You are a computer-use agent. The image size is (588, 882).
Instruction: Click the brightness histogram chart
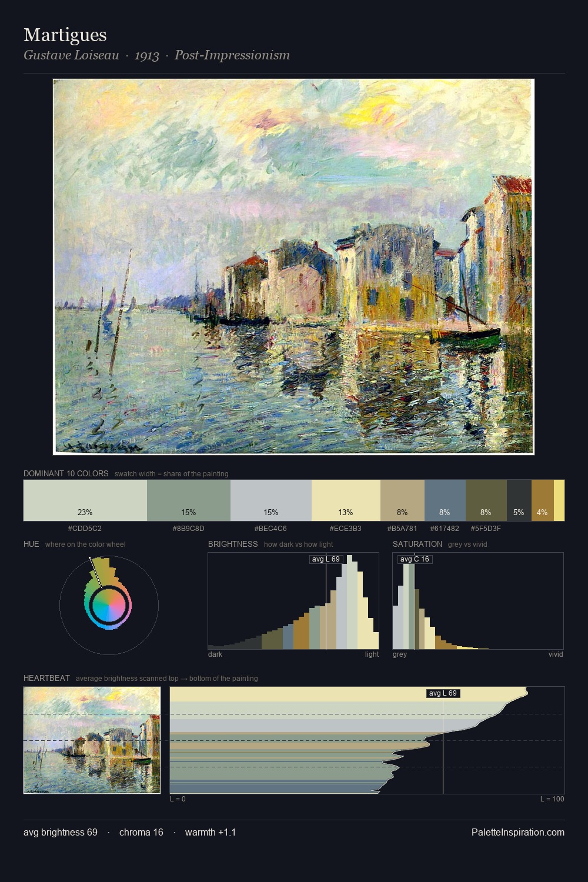point(293,601)
